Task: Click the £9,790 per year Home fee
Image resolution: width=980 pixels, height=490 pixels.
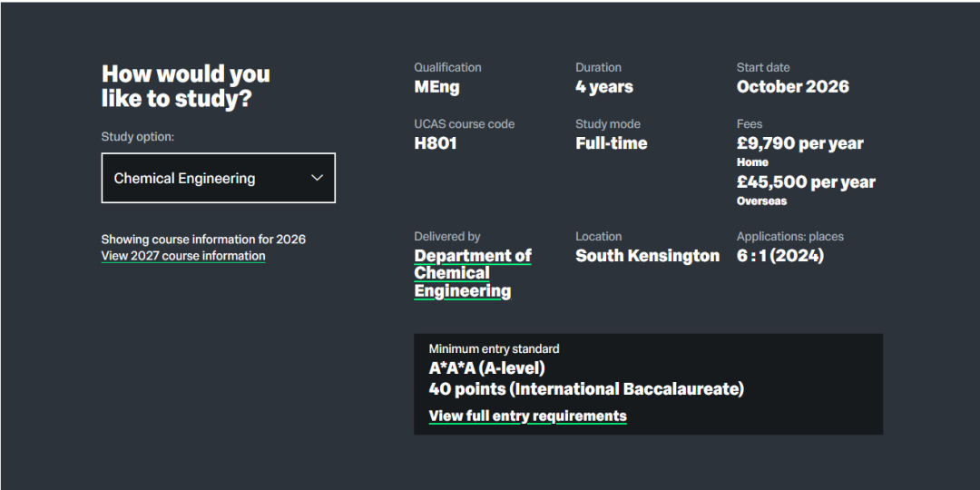Action: tap(799, 143)
